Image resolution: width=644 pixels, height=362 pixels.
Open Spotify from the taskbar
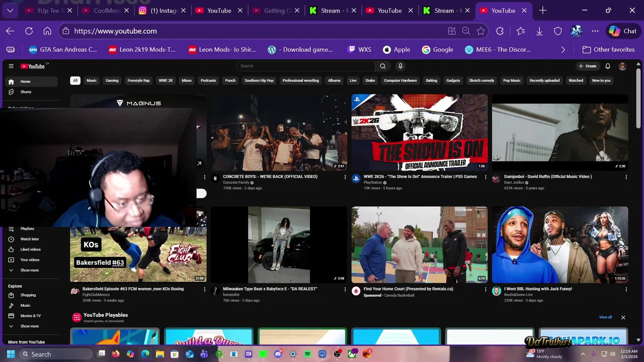tap(307, 354)
